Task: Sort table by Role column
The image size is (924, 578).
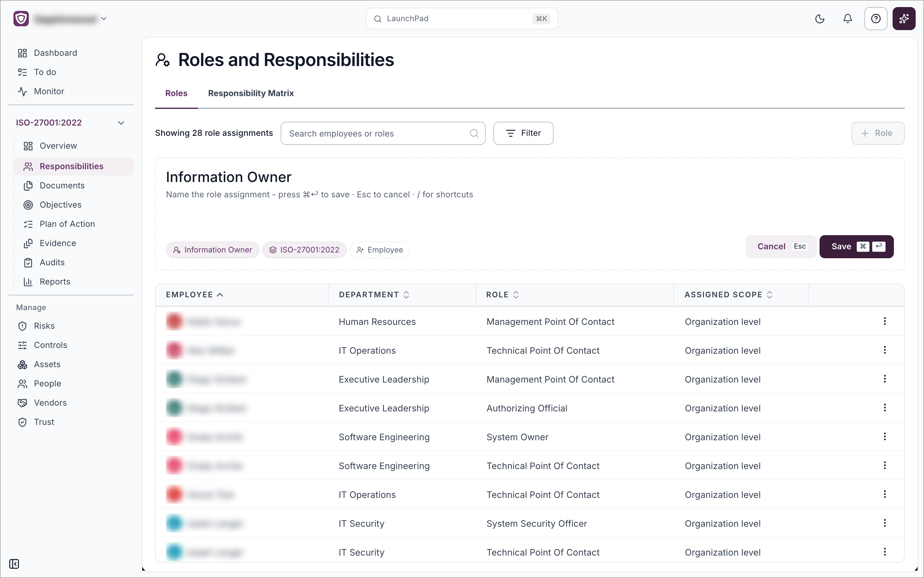Action: point(502,295)
